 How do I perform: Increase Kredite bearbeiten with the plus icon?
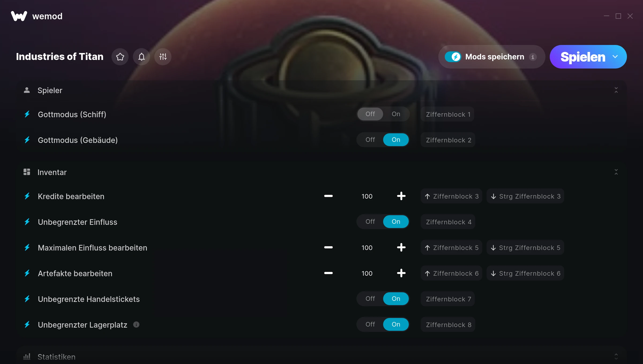click(401, 196)
